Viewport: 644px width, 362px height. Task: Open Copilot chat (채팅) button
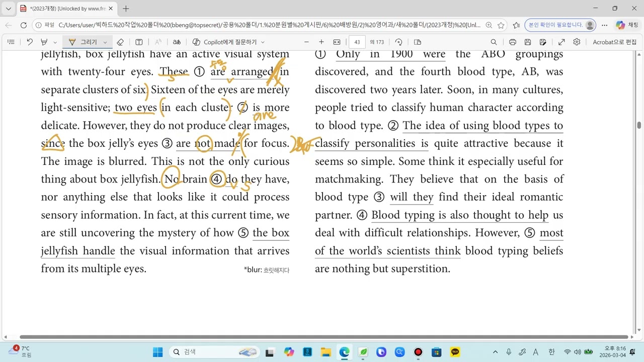[627, 25]
